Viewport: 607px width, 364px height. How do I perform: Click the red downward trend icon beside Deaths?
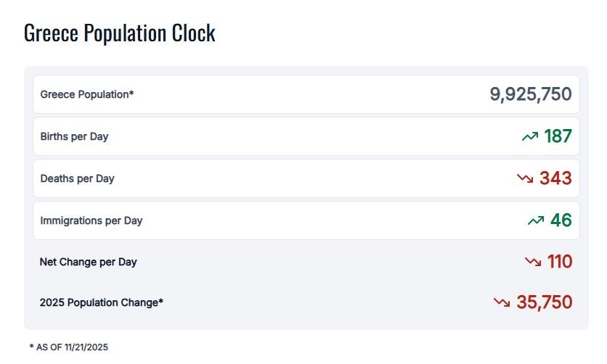[525, 178]
